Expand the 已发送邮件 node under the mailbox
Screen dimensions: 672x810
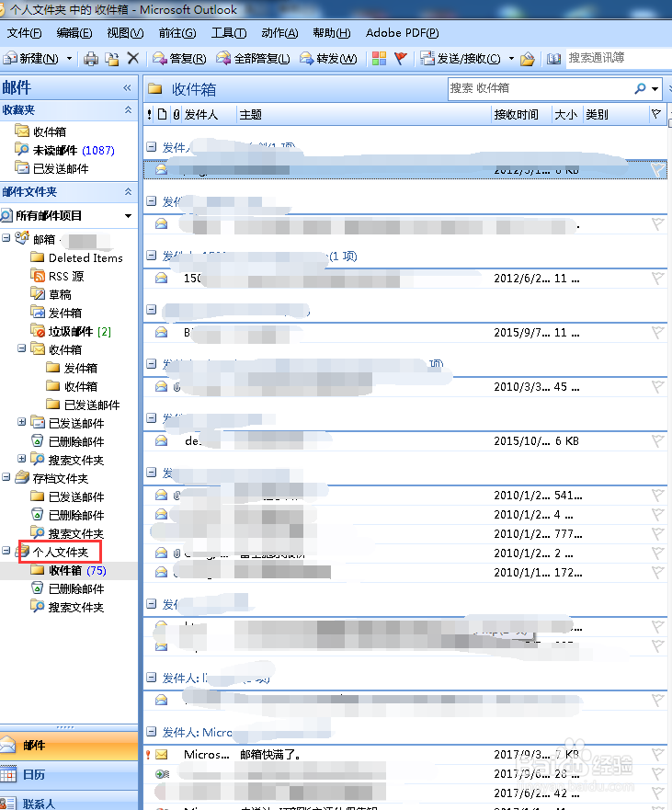[x=22, y=421]
